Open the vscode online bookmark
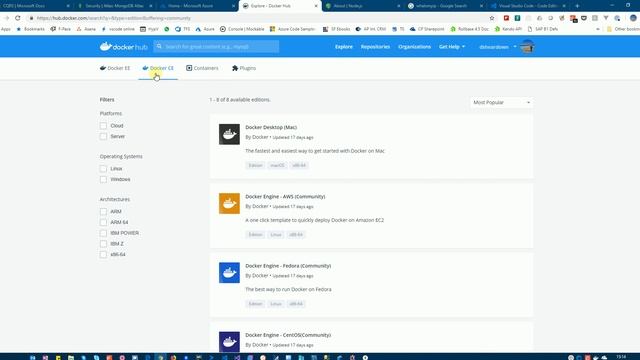The width and height of the screenshot is (640, 360). click(x=118, y=29)
